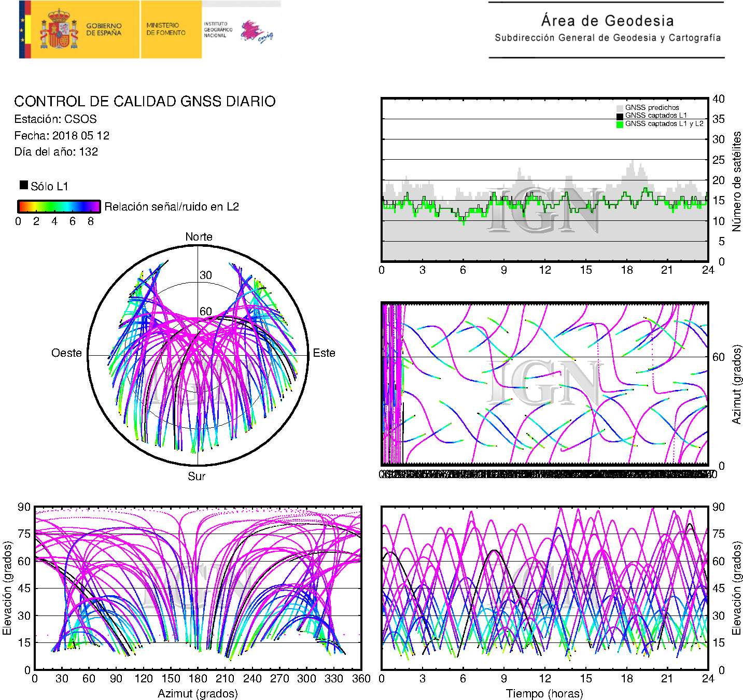This screenshot has height=700, width=743.
Task: Click the Tiempo (horas) axis label
Action: (x=544, y=693)
